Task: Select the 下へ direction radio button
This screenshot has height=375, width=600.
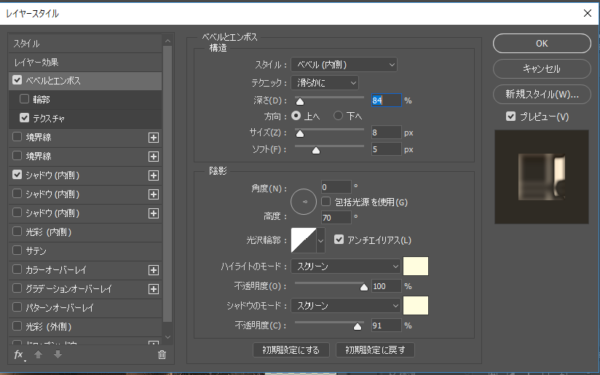Action: 338,116
